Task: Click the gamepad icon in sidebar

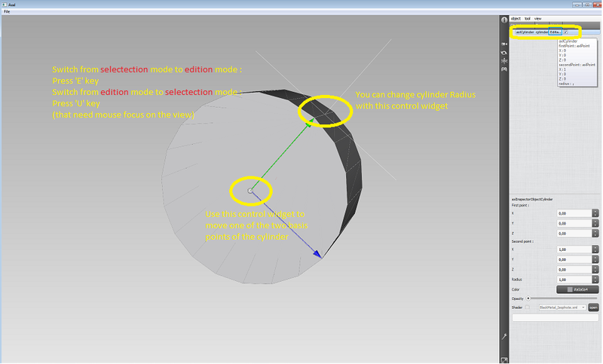Action: point(504,69)
